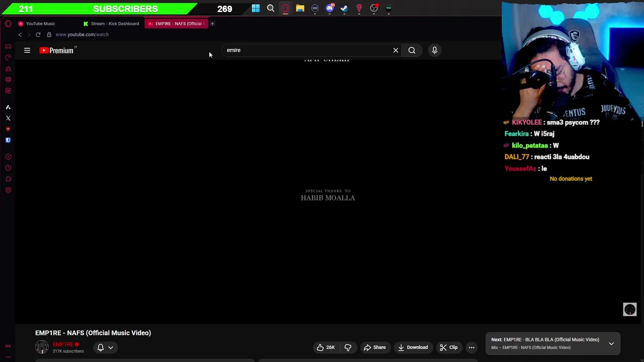Open the Windows Start menu

pos(256,8)
